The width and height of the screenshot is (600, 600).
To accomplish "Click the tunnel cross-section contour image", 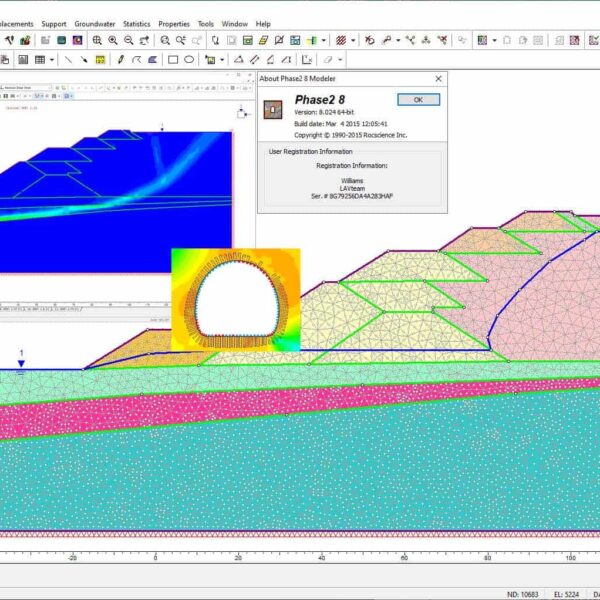I will coord(235,300).
